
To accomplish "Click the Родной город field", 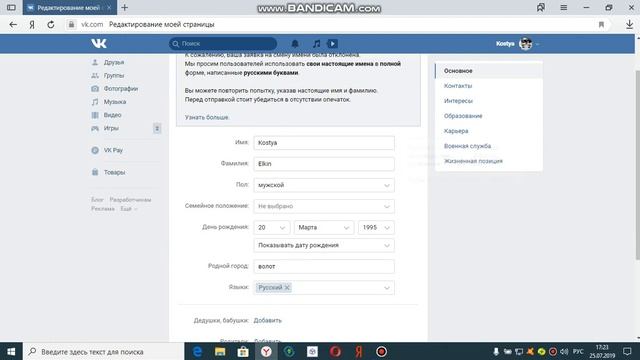I will [324, 267].
